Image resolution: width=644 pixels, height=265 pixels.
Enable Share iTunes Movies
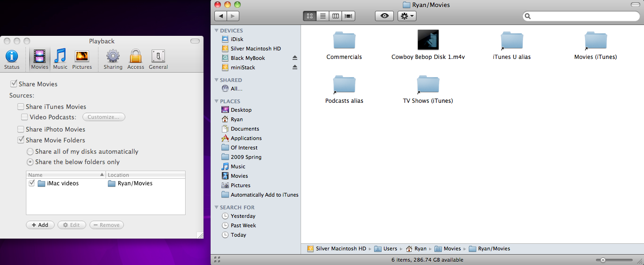coord(21,107)
